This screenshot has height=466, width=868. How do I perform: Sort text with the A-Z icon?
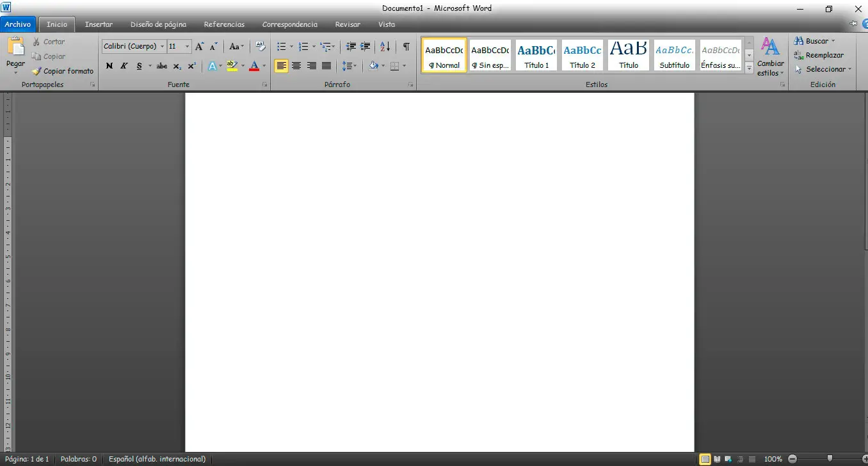(x=385, y=47)
